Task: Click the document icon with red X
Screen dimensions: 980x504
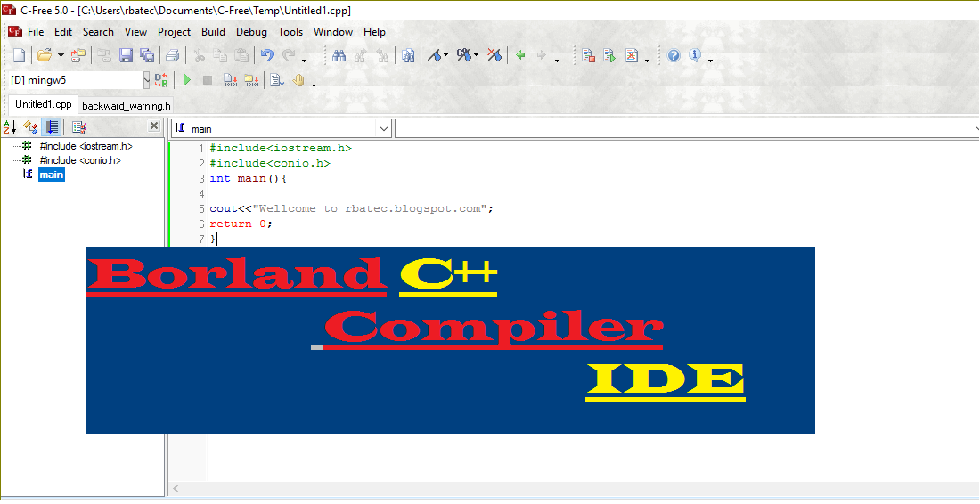Action: coord(632,55)
